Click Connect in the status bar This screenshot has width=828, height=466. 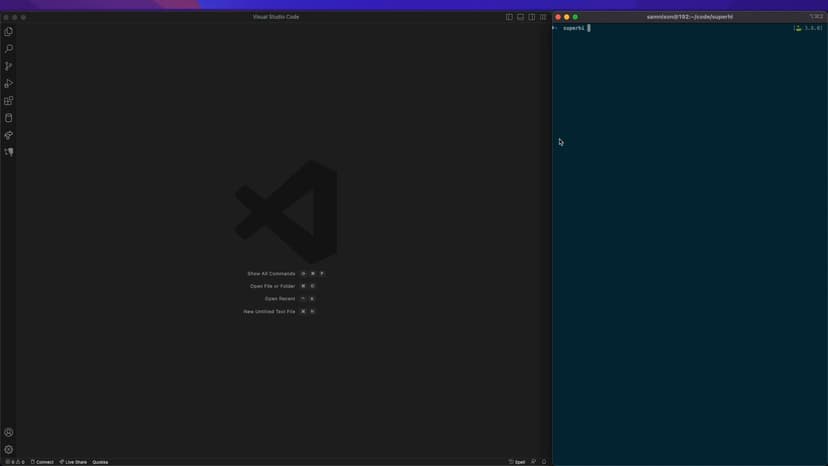[x=42, y=462]
